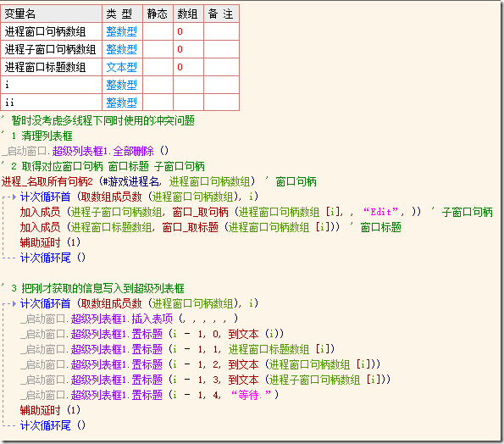Select variable i row name cell
Image resolution: width=504 pixels, height=444 pixels.
pyautogui.click(x=52, y=85)
